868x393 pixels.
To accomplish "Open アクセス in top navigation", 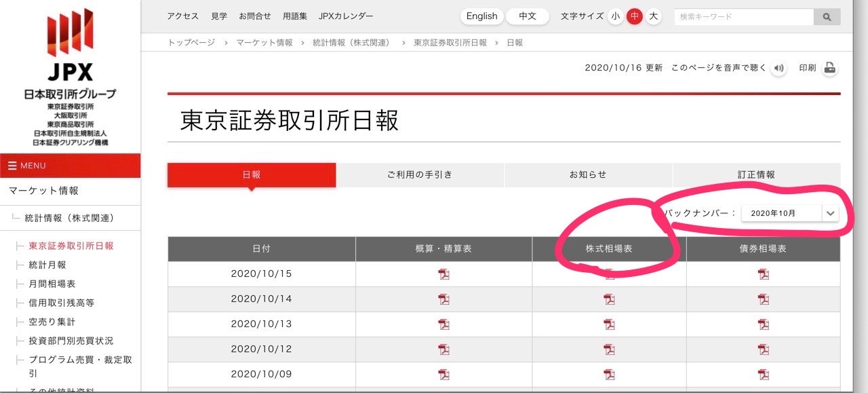I will tap(183, 16).
